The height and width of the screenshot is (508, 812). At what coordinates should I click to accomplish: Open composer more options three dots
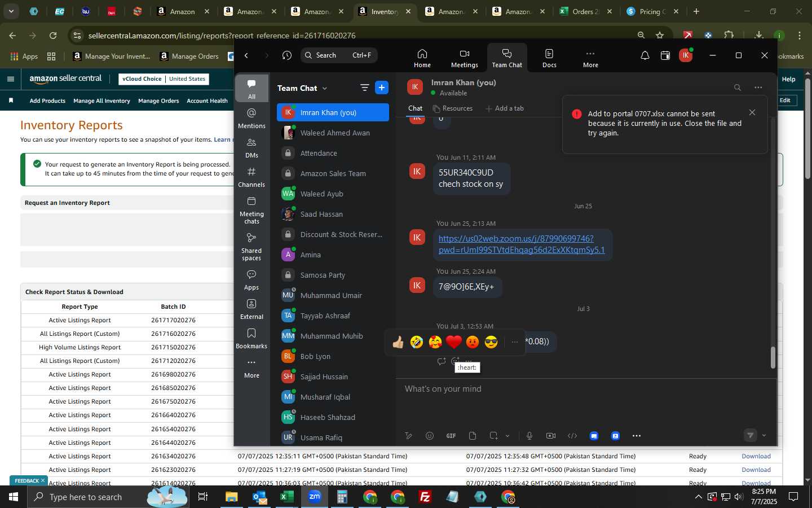click(637, 436)
